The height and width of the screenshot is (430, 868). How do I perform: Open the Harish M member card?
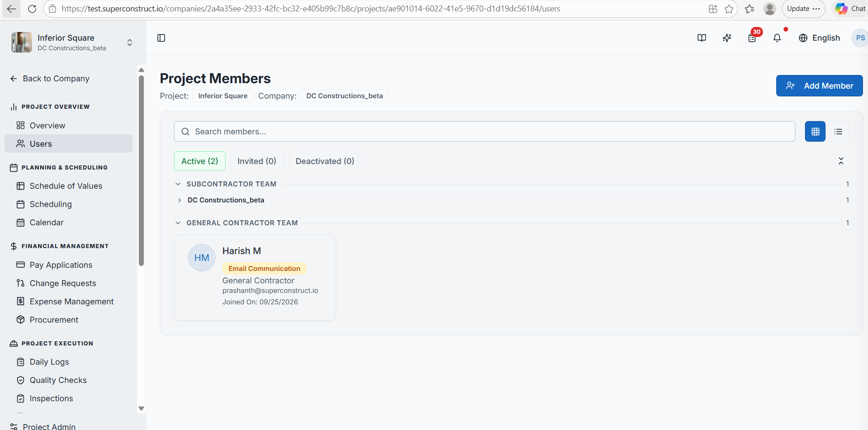tap(255, 277)
